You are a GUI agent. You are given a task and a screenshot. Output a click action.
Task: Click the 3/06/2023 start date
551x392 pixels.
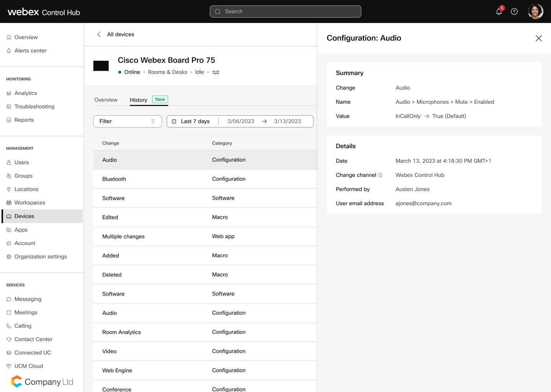tap(241, 121)
